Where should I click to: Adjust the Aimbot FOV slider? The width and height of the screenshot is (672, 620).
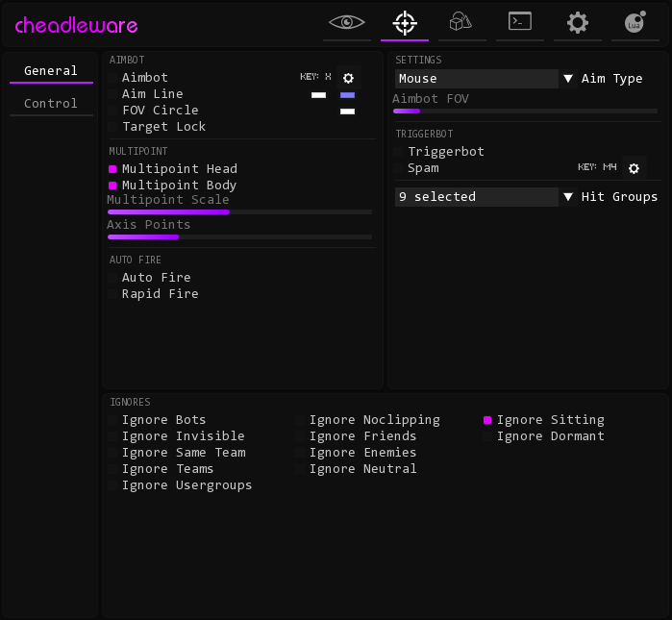point(525,111)
